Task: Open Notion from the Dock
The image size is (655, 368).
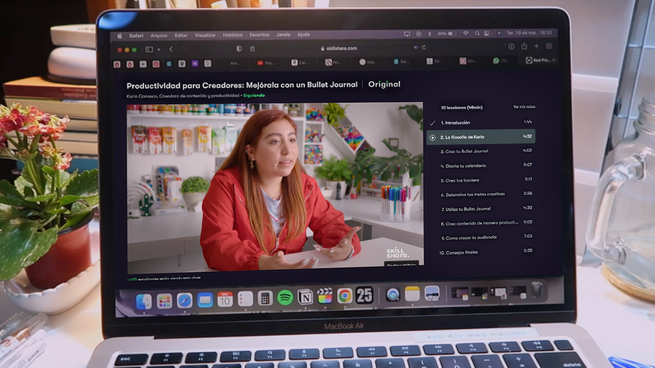Action: point(305,297)
